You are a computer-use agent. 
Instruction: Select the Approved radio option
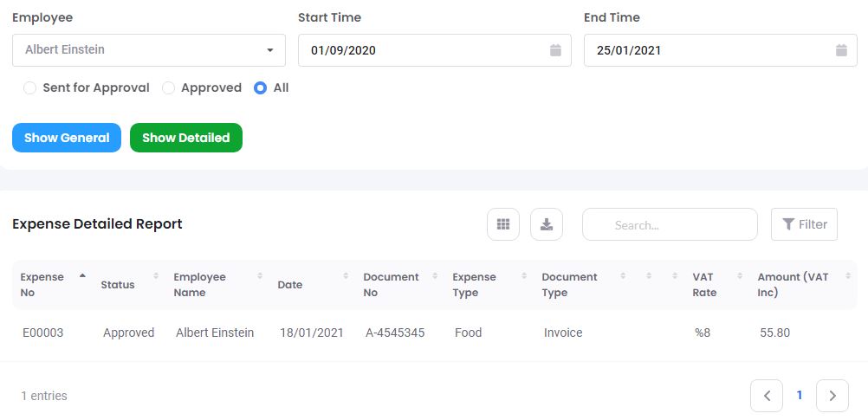click(169, 87)
